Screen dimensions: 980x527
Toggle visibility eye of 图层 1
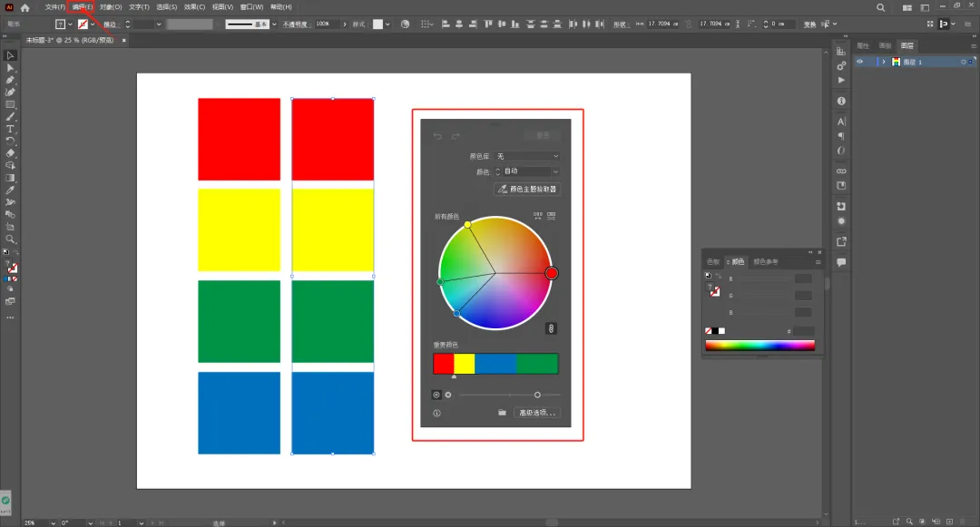tap(860, 62)
